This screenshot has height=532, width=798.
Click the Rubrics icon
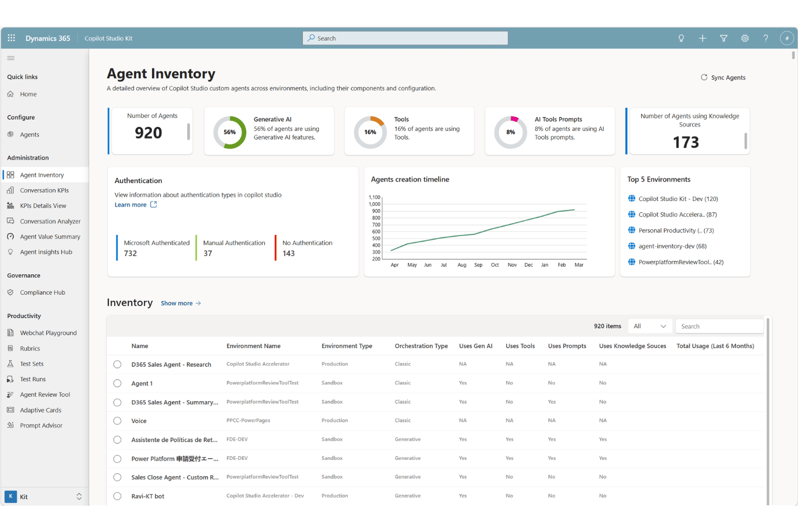[11, 348]
